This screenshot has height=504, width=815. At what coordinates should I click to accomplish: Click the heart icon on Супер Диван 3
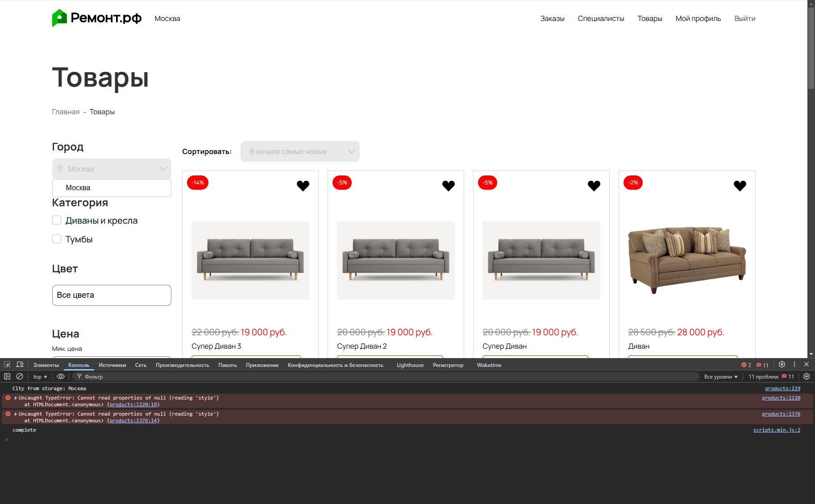pos(303,186)
